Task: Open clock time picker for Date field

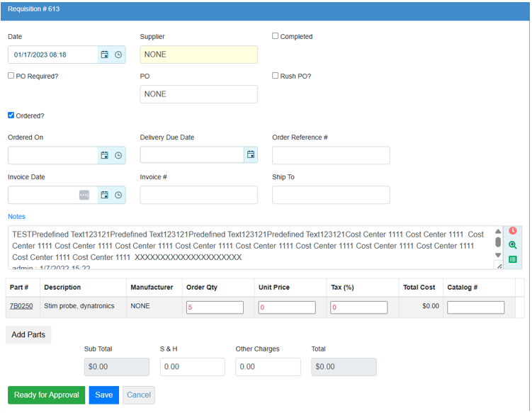Action: tap(118, 55)
